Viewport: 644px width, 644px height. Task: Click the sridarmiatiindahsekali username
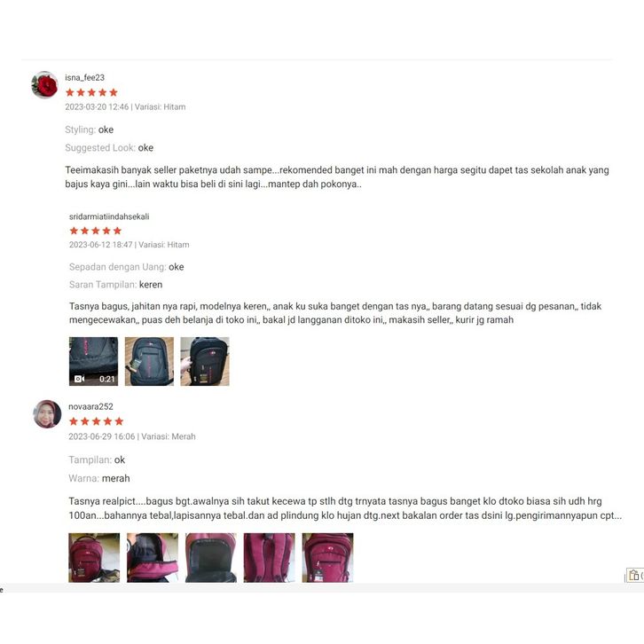(x=109, y=216)
